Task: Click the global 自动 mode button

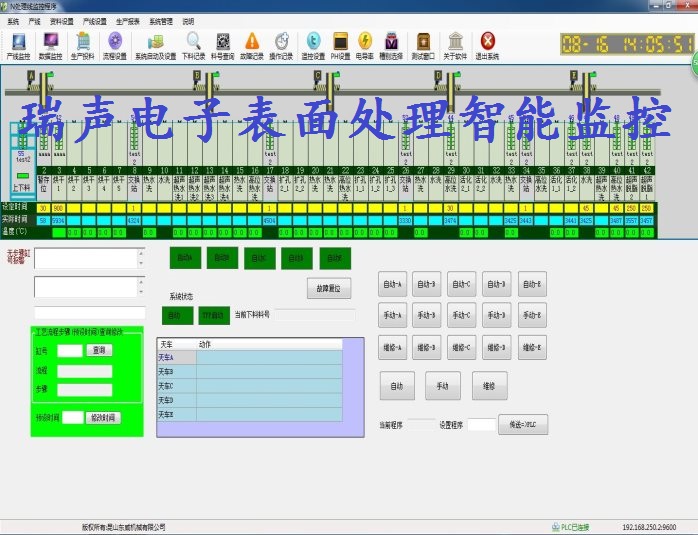Action: point(397,386)
